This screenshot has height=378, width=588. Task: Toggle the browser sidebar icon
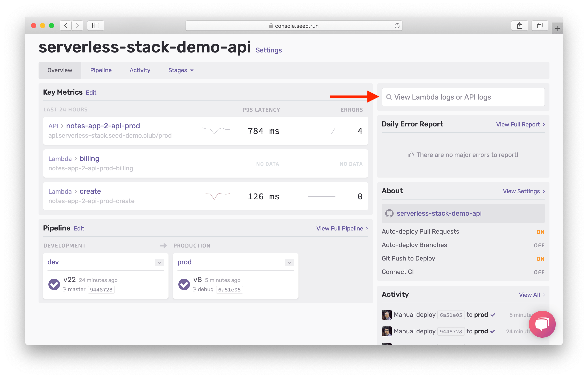click(95, 25)
